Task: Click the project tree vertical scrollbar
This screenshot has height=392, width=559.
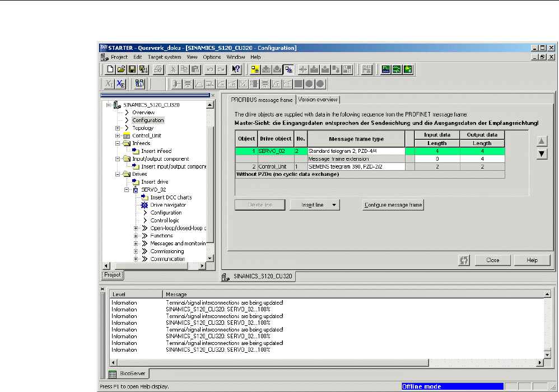Action: click(210, 181)
